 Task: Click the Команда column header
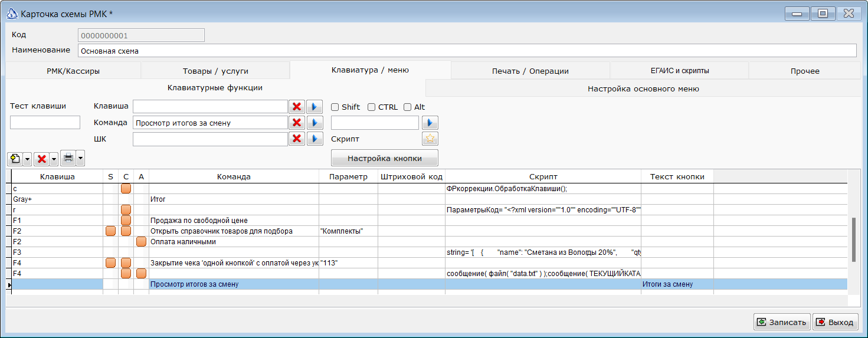click(234, 176)
